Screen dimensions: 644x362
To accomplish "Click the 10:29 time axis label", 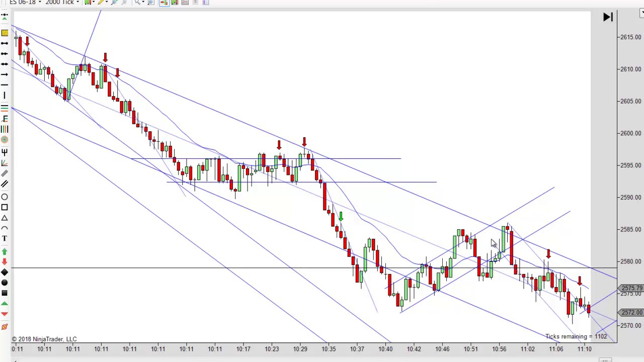I will pyautogui.click(x=300, y=349).
